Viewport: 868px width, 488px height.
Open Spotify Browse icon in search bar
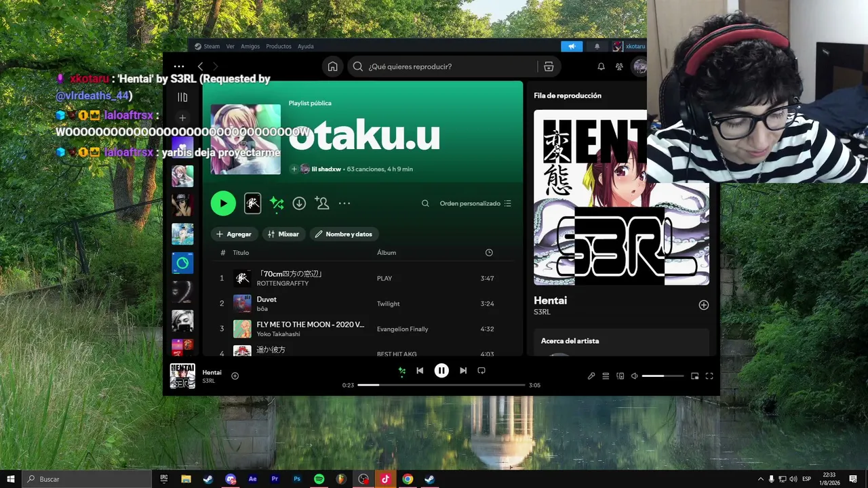549,66
